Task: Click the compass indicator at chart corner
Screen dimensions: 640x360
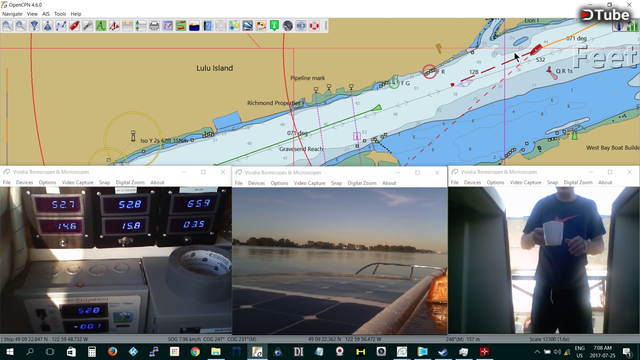Action: 619,26
